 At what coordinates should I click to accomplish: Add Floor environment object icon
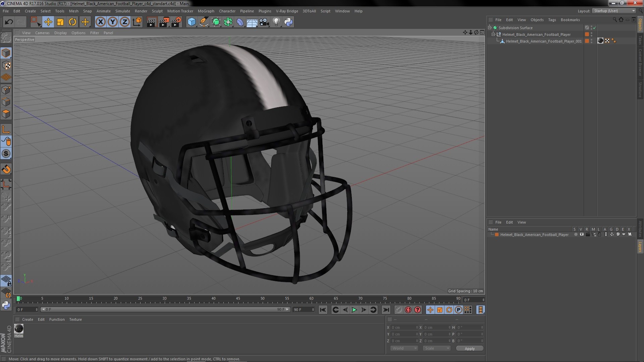pyautogui.click(x=252, y=22)
